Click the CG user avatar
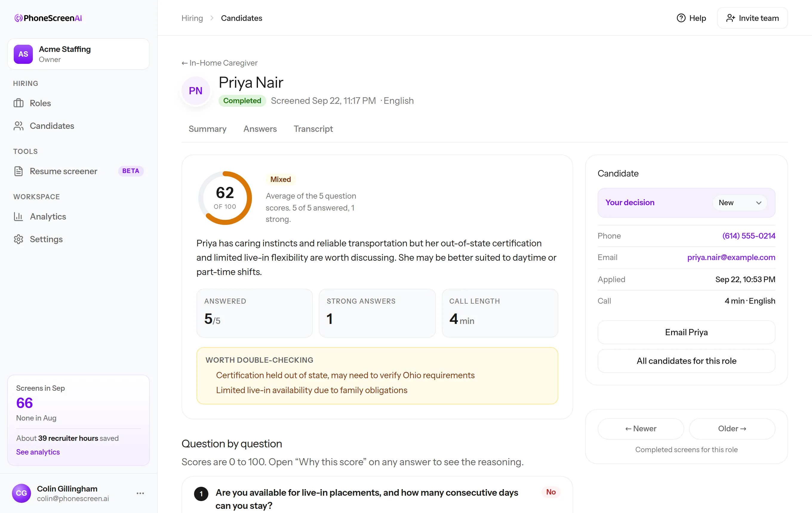 [21, 493]
